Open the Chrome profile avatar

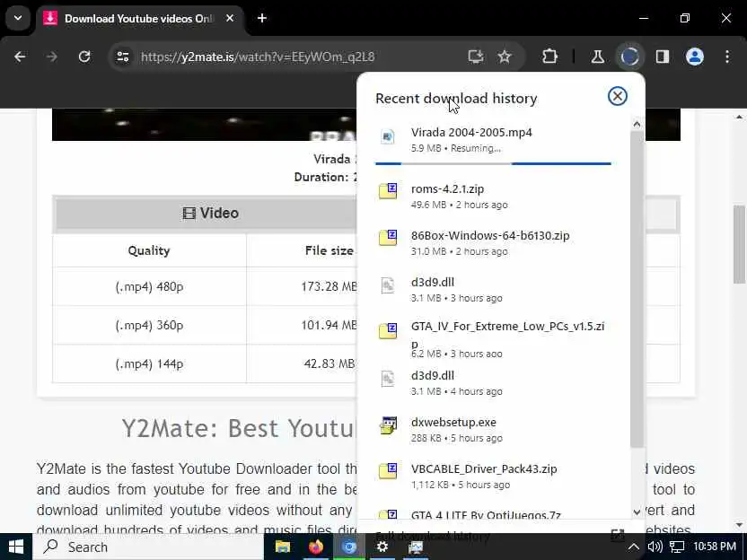695,57
